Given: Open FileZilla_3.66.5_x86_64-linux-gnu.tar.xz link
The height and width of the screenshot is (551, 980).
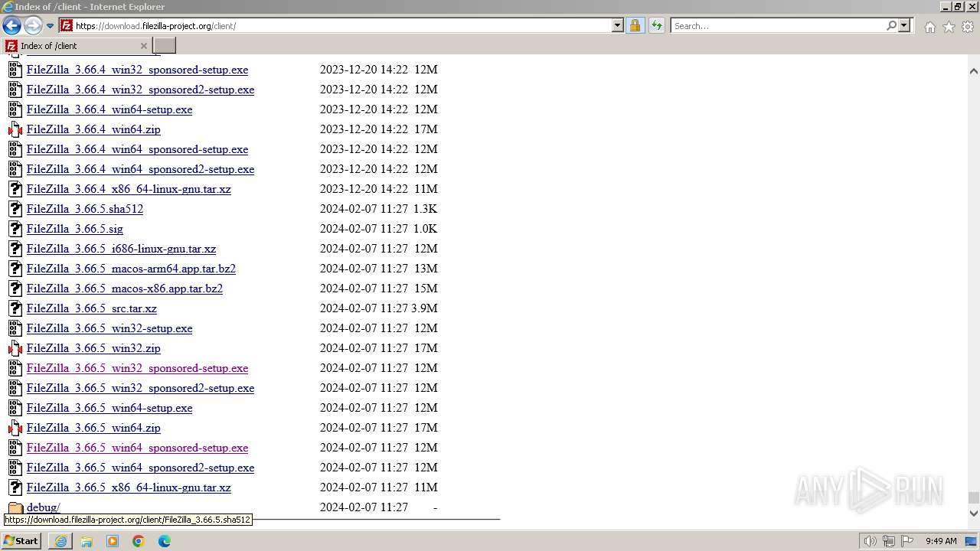Looking at the screenshot, I should 129,487.
